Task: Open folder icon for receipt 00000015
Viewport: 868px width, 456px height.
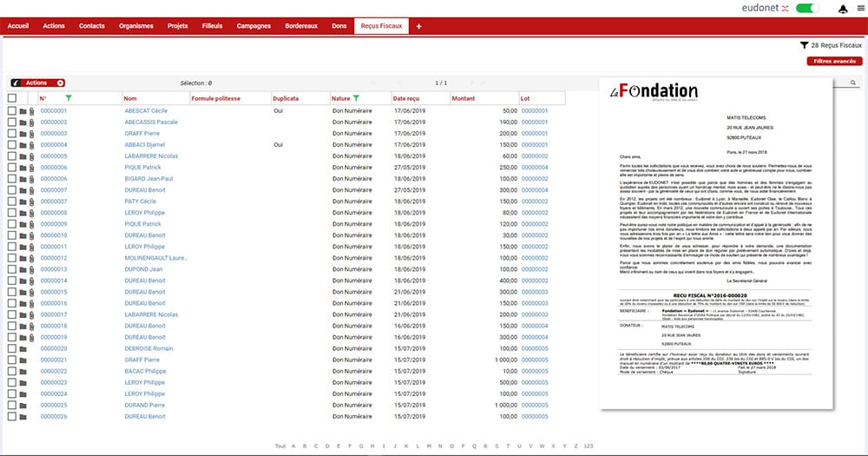Action: click(23, 292)
